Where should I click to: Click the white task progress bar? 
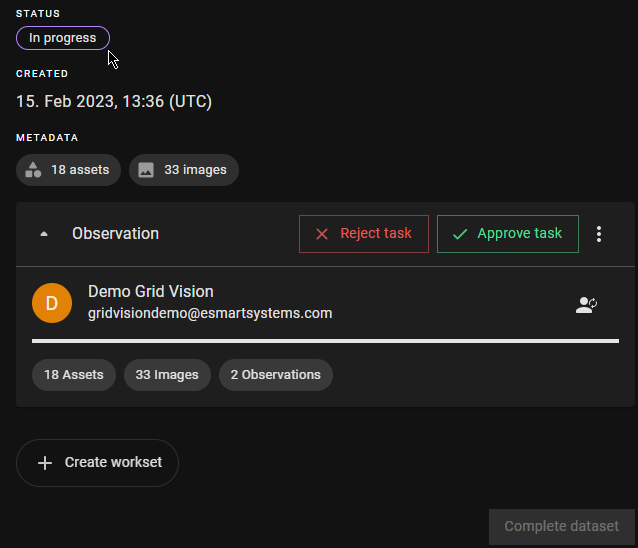[x=325, y=341]
